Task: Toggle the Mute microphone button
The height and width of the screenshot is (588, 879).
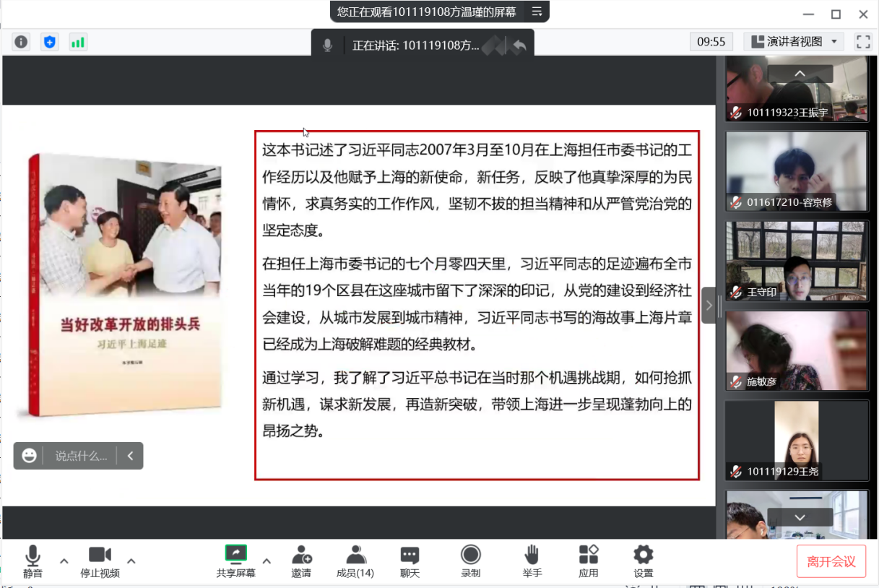Action: pos(33,561)
